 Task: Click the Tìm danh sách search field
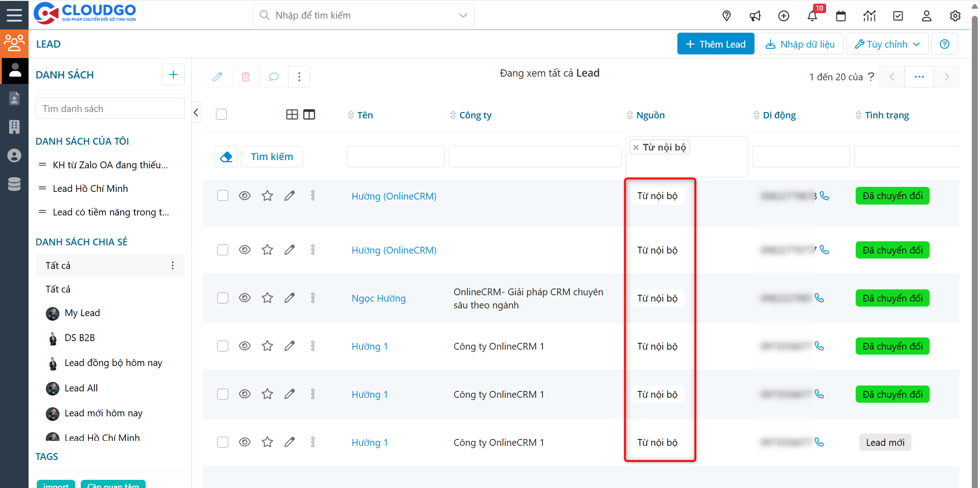(x=110, y=109)
